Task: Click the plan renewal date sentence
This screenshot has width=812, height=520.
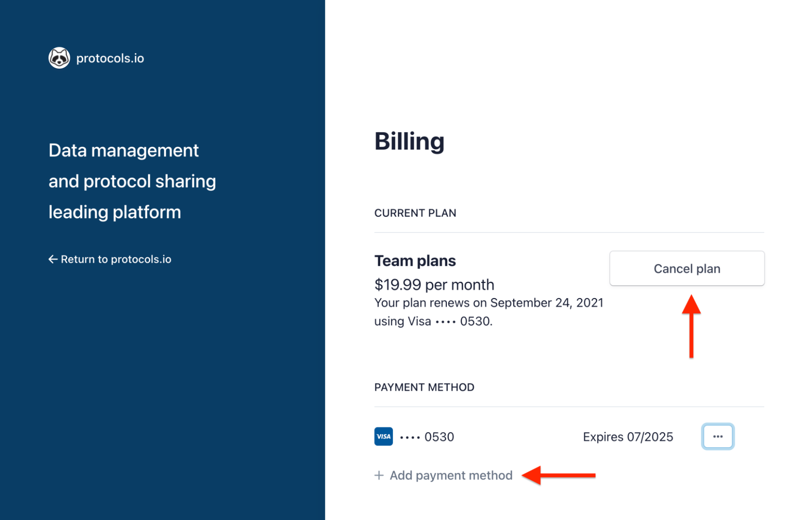Action: 488,303
